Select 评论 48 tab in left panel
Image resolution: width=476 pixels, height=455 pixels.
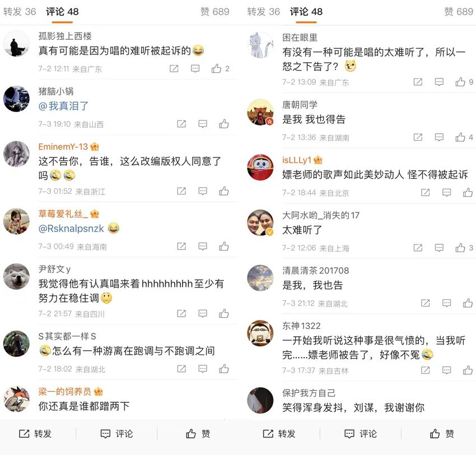[62, 12]
